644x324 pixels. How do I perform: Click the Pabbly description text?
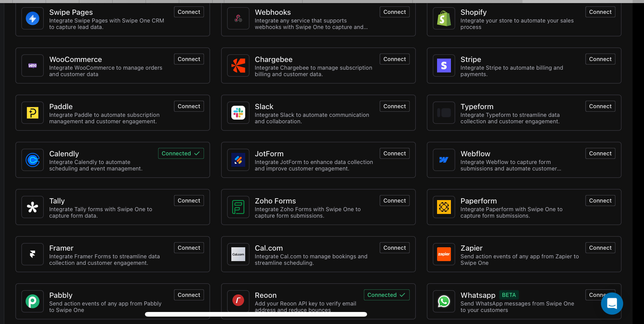click(x=105, y=307)
